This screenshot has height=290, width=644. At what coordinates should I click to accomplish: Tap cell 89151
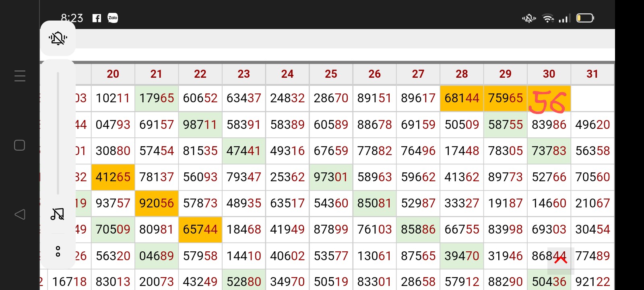click(375, 98)
